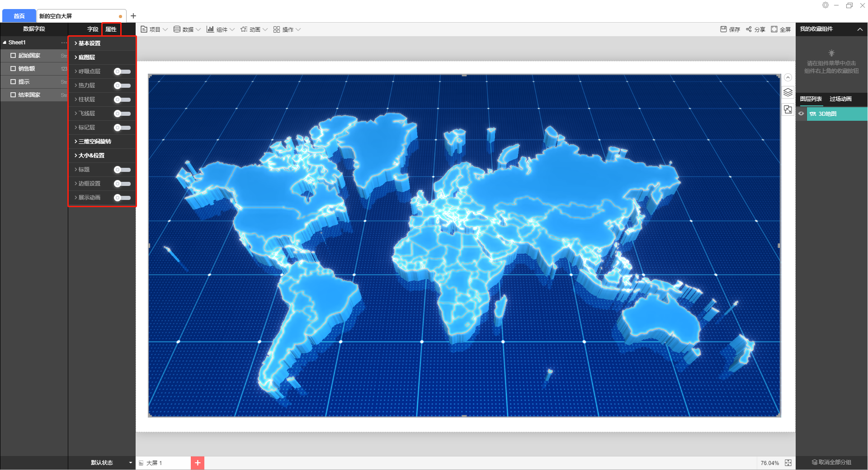
Task: Click the 保存 save disk icon
Action: click(x=723, y=29)
